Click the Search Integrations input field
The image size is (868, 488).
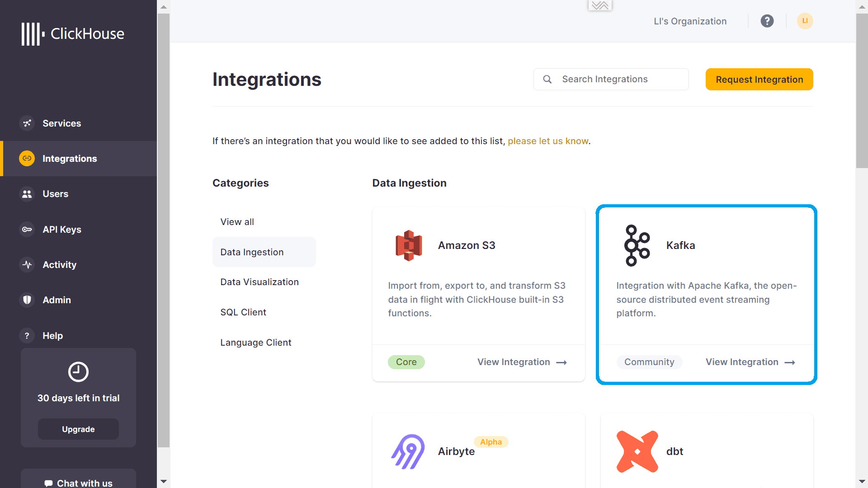point(611,80)
